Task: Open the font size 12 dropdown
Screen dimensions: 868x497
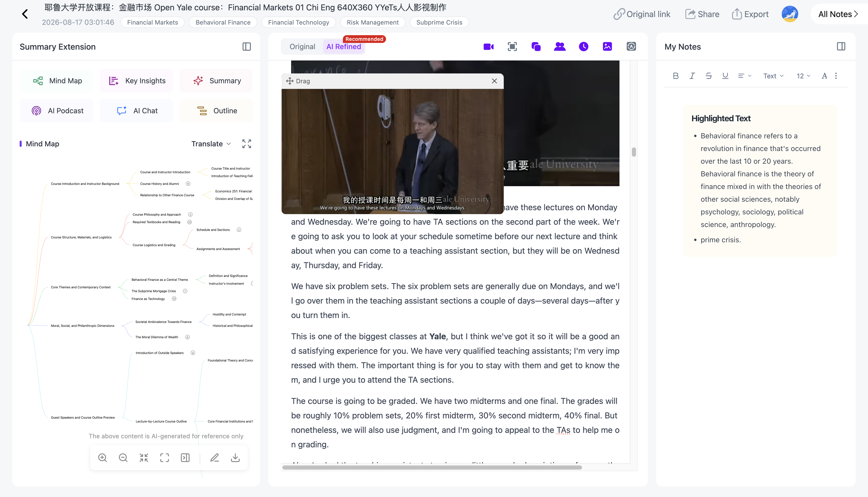Action: coord(804,76)
